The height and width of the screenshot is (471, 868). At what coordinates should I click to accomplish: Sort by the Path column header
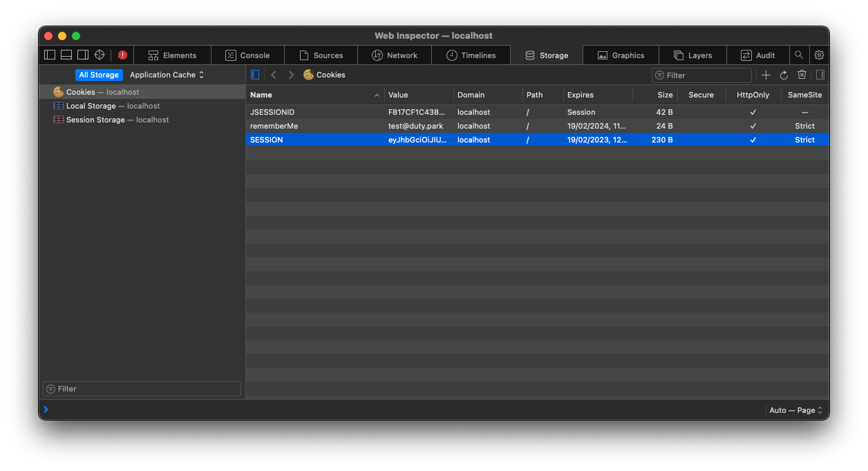pos(542,95)
